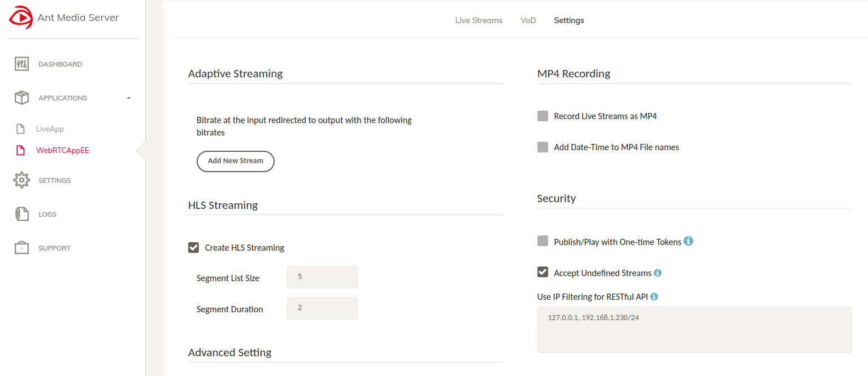
Task: Click the WebRTCAppEE file icon
Action: 21,150
